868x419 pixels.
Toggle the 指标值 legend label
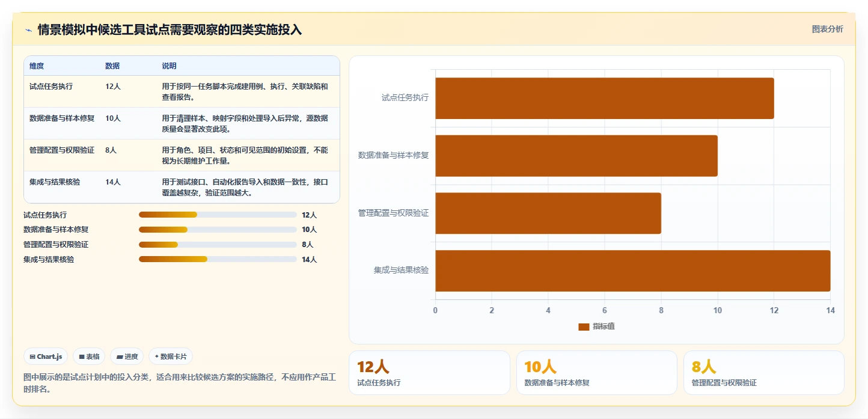coord(604,326)
